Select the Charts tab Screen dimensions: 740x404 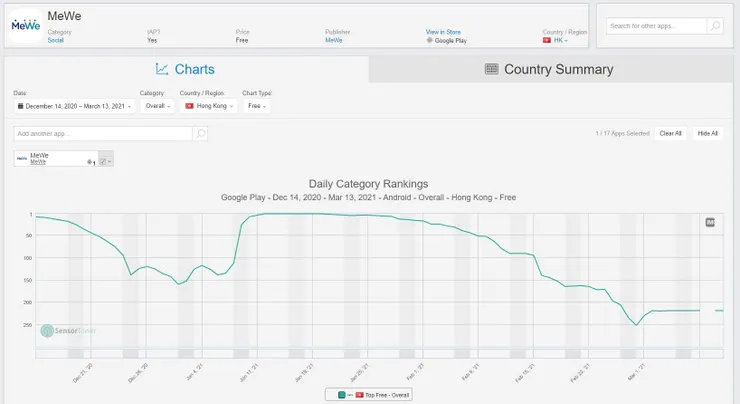[186, 69]
